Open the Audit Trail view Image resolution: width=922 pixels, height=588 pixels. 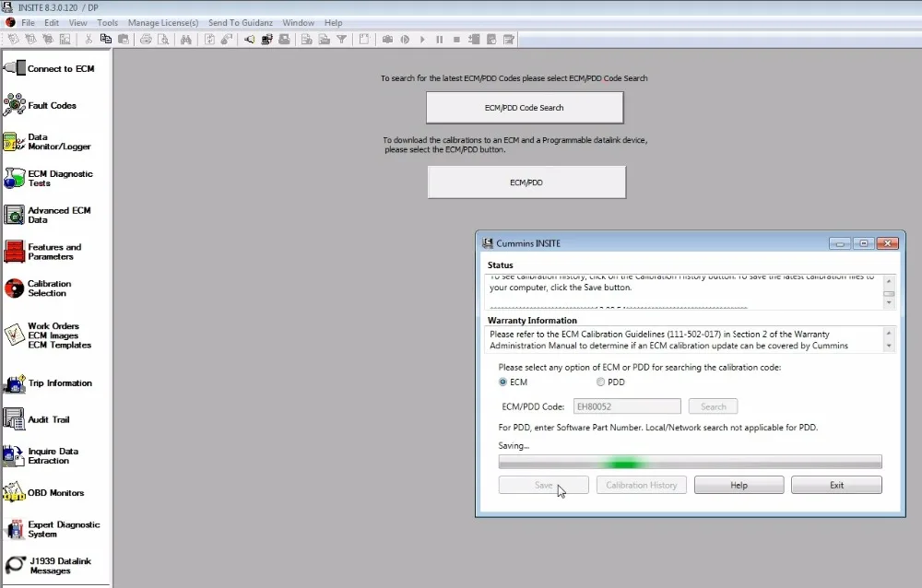tap(37, 419)
